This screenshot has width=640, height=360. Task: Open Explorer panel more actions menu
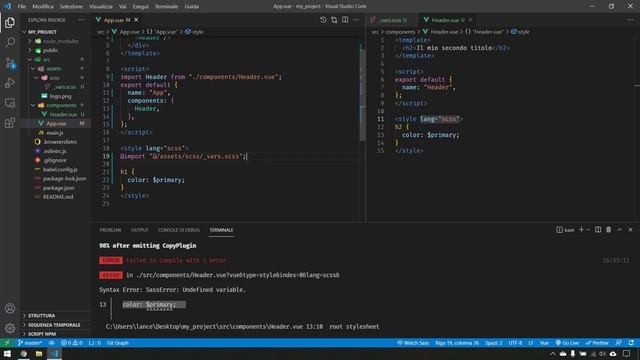tap(81, 20)
